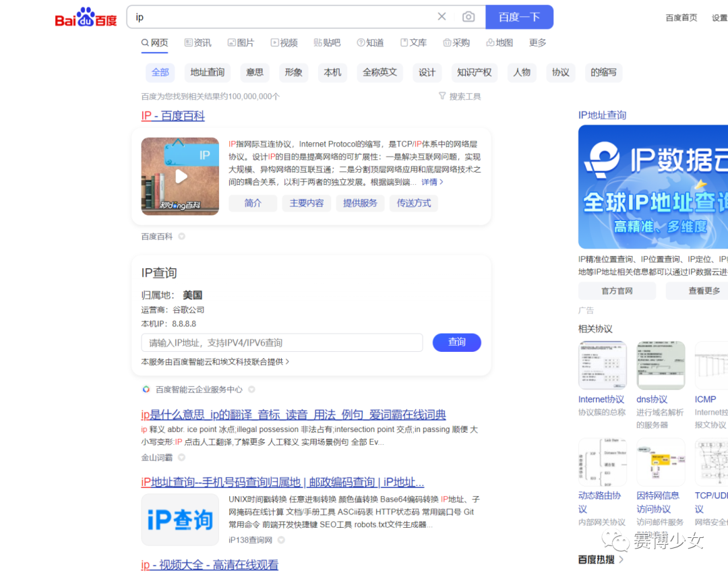The height and width of the screenshot is (573, 728).
Task: Open 百度首页 link
Action: 681,18
